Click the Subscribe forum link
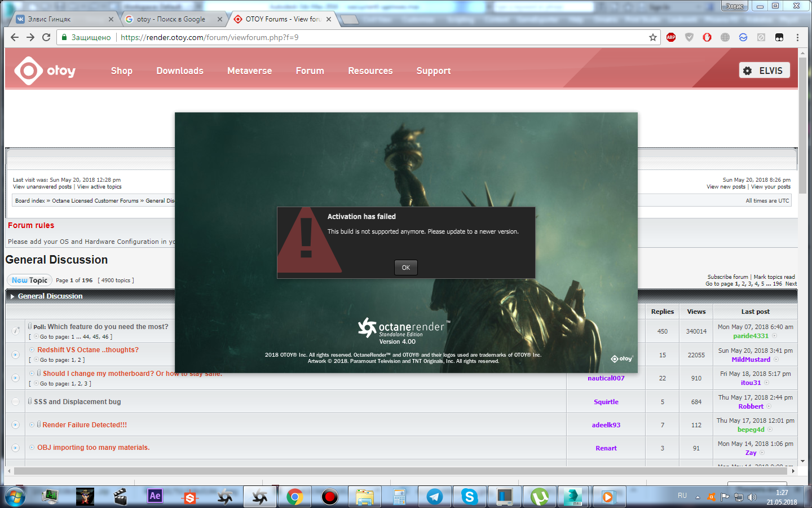 point(728,277)
